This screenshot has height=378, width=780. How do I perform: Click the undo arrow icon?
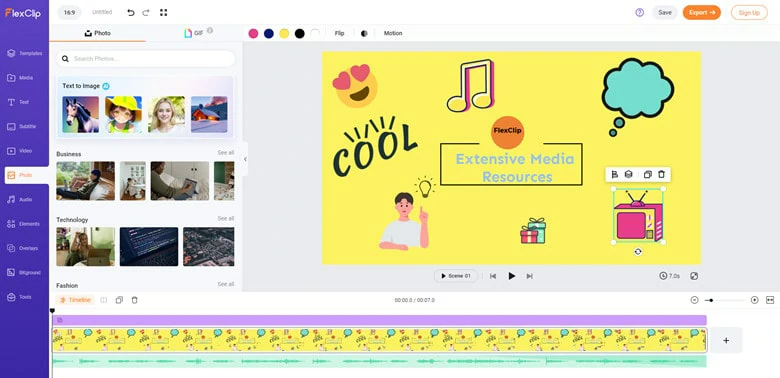click(131, 12)
